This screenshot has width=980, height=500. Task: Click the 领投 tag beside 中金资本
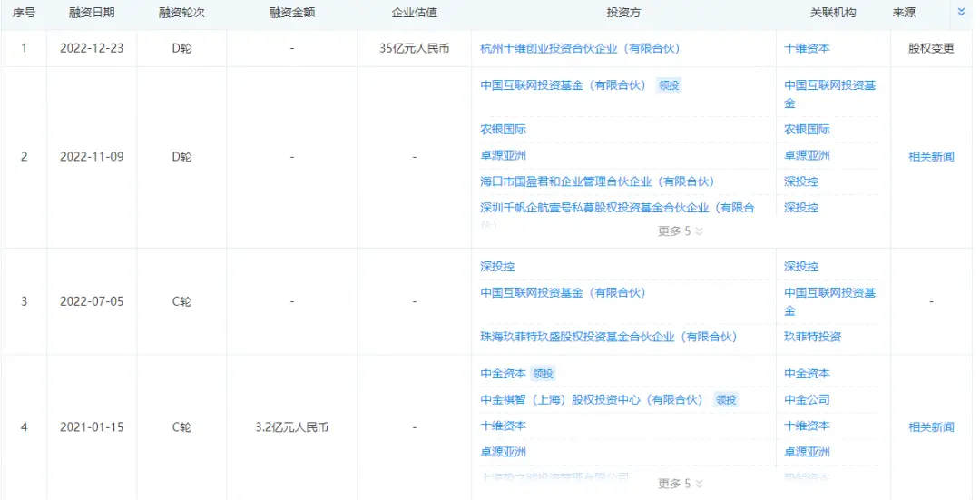click(543, 374)
